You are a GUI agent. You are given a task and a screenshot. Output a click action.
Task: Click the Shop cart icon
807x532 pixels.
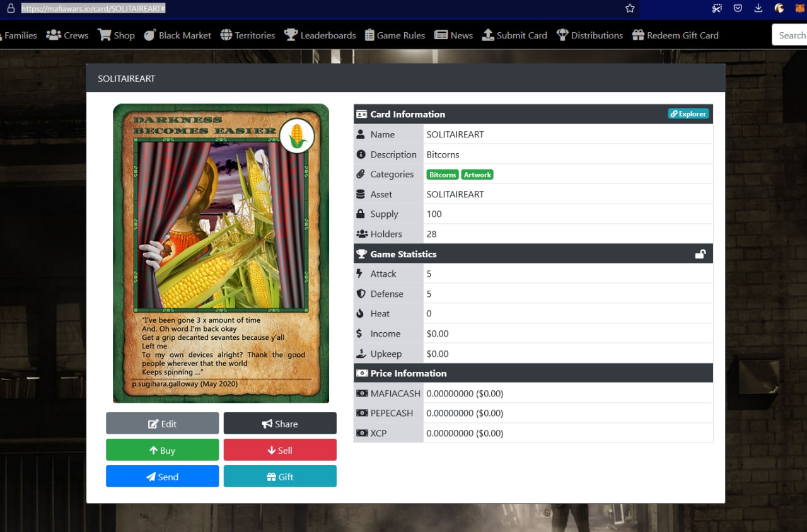(105, 35)
